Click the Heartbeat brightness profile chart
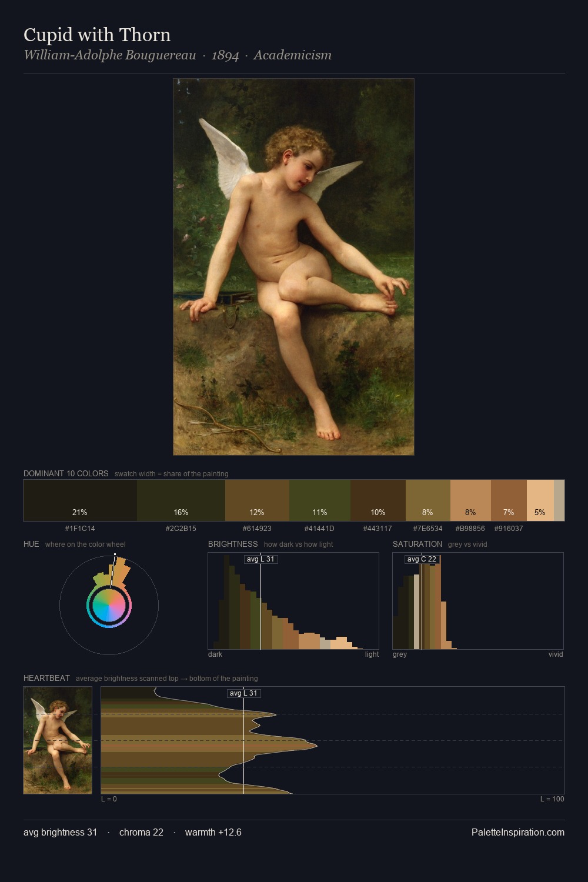This screenshot has width=588, height=882. point(333,740)
